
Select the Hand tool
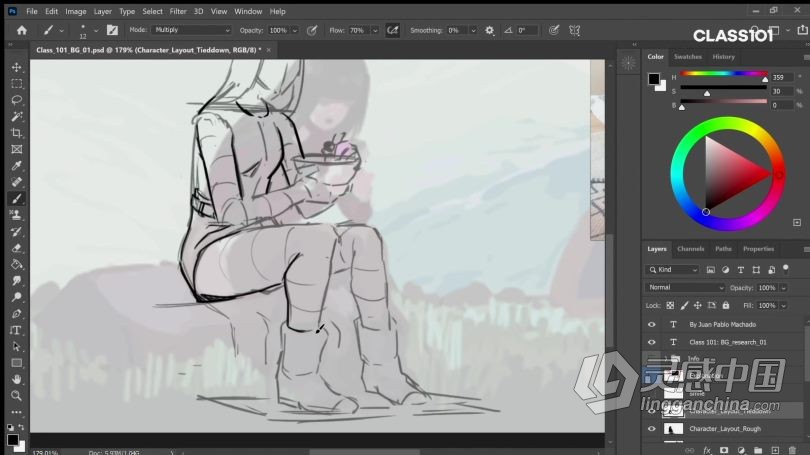point(17,380)
